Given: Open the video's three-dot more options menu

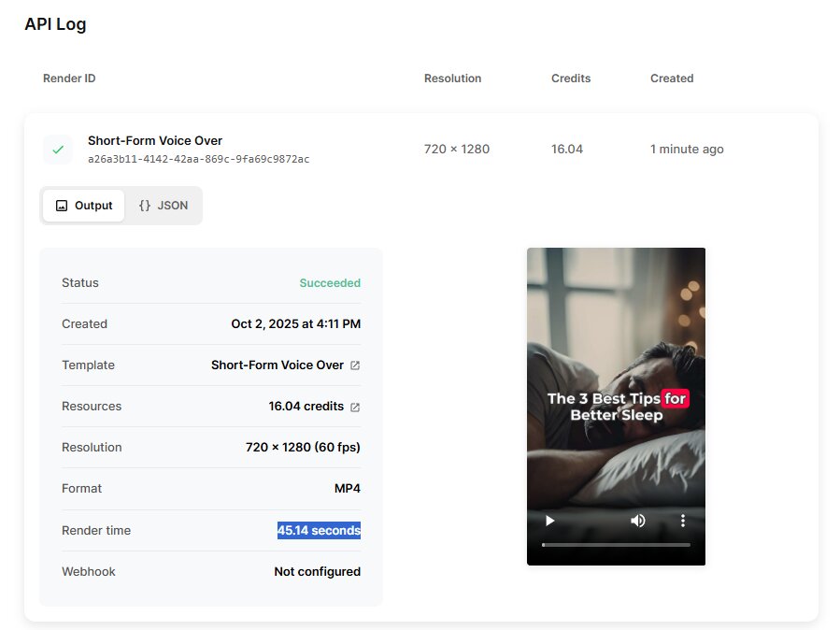Looking at the screenshot, I should (x=683, y=521).
